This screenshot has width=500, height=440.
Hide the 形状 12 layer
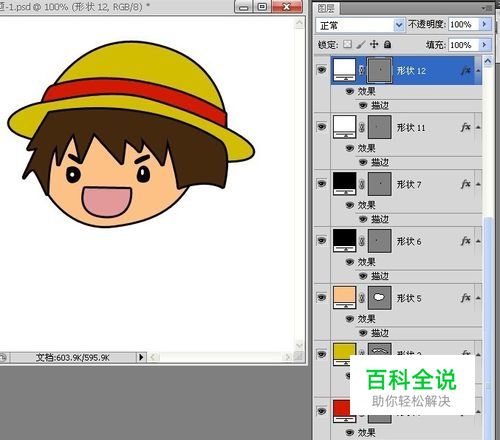(x=322, y=70)
